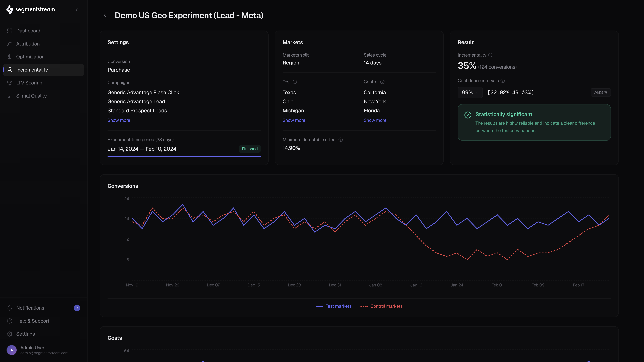Viewport: 644px width, 362px height.
Task: Open the LTV Scoring menu item
Action: (44, 83)
